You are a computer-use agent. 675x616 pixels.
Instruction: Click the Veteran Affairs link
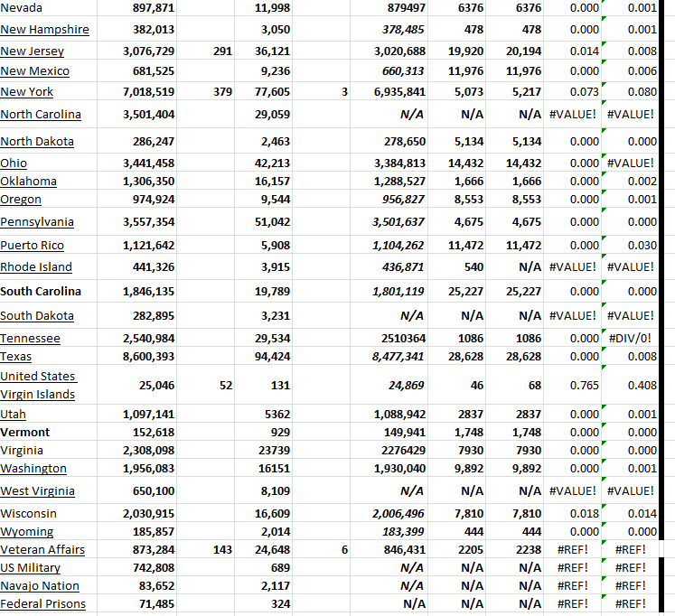pyautogui.click(x=42, y=549)
